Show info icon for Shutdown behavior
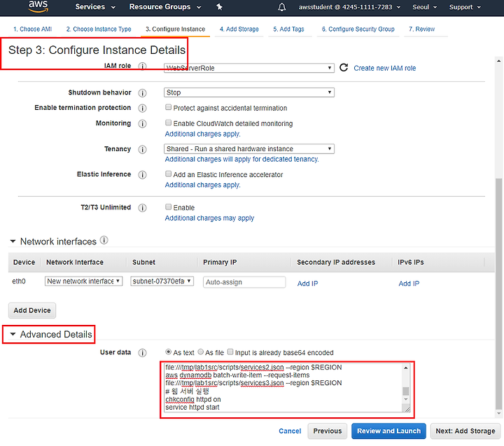This screenshot has height=446, width=504. click(x=142, y=93)
